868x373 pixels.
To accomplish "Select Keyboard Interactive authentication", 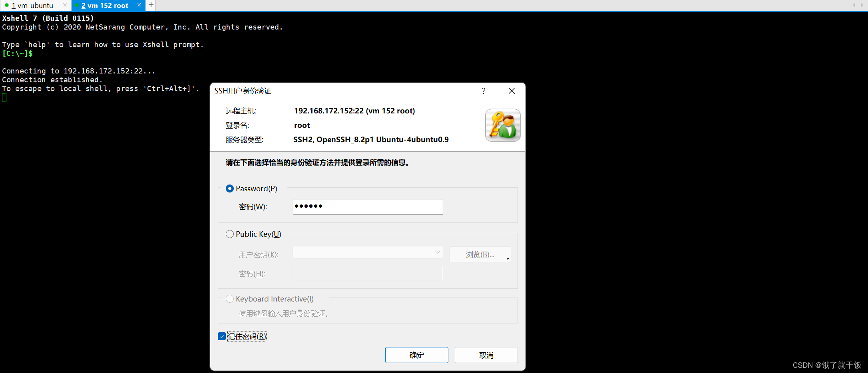I will tap(270, 299).
